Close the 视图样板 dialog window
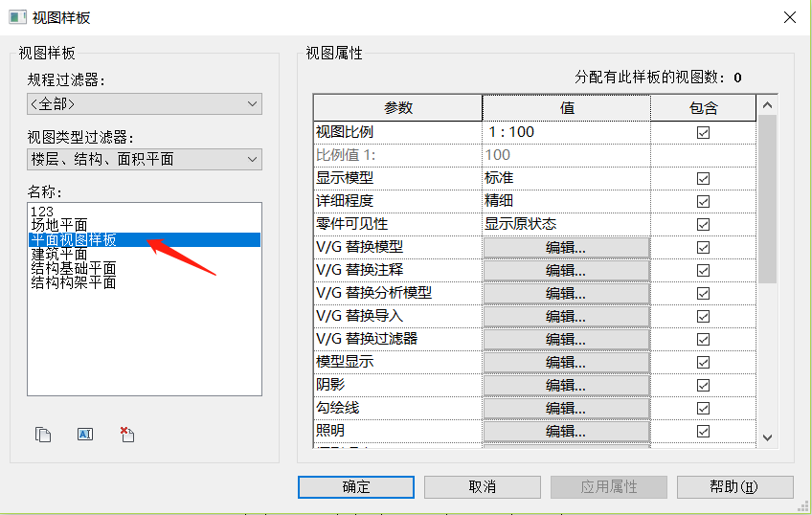812x515 pixels. pos(789,17)
